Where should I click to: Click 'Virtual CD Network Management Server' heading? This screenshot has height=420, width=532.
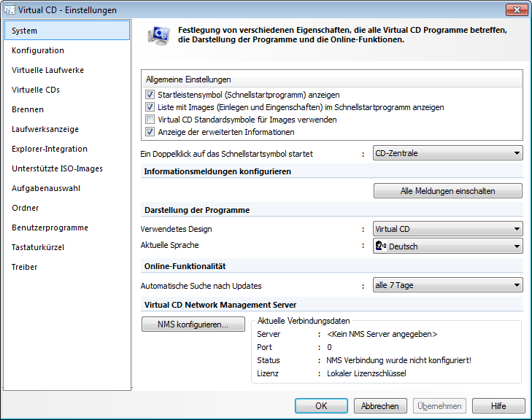click(x=220, y=305)
